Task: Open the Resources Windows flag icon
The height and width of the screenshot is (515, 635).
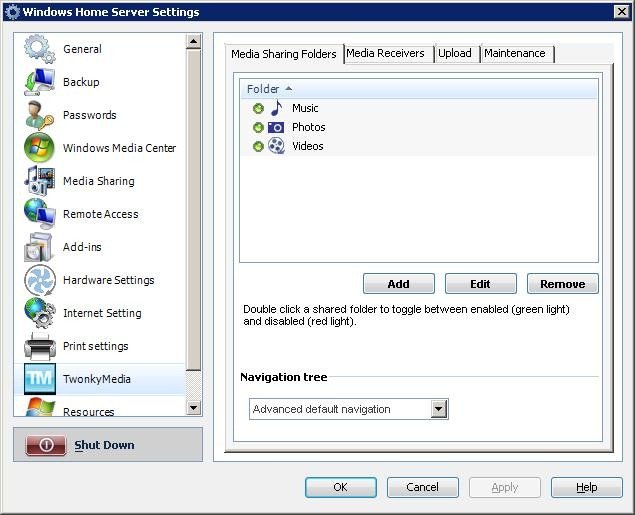Action: [39, 407]
